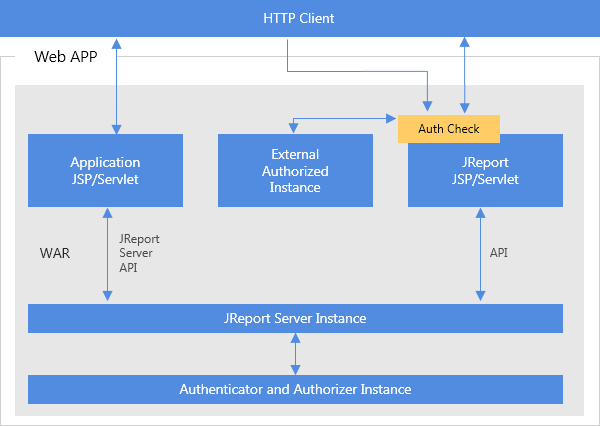Screen dimensions: 600x426
Task: Click the orange Auth Check block
Action: click(x=448, y=129)
